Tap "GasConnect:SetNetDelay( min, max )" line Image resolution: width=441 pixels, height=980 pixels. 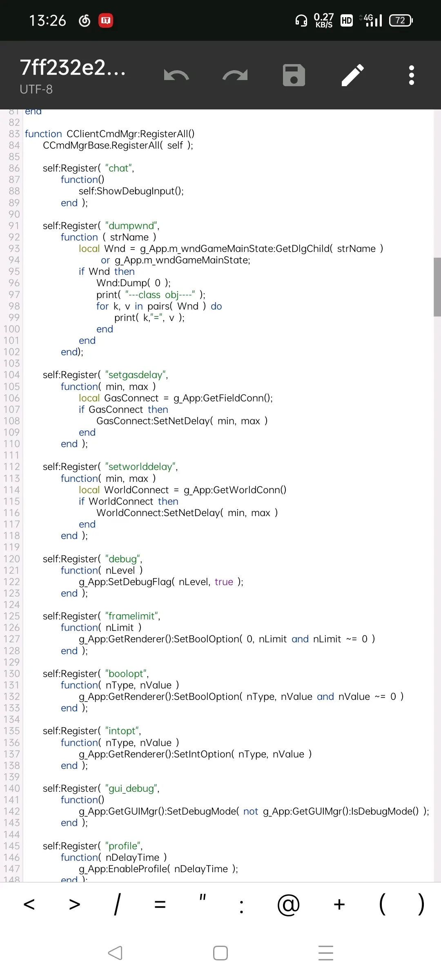pos(182,421)
